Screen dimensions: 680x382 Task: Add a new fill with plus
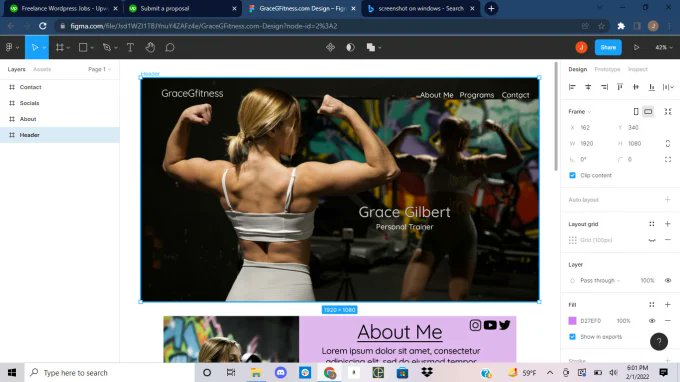point(668,304)
